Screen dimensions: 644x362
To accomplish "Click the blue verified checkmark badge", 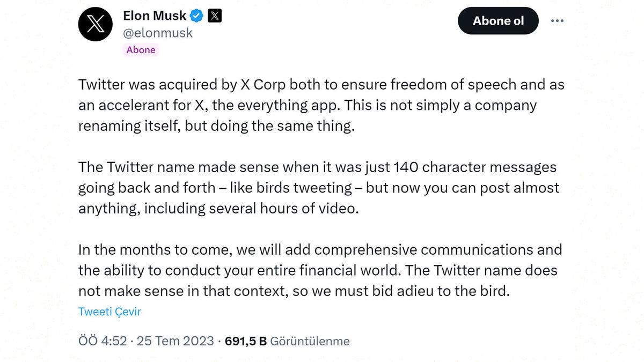I will point(195,15).
